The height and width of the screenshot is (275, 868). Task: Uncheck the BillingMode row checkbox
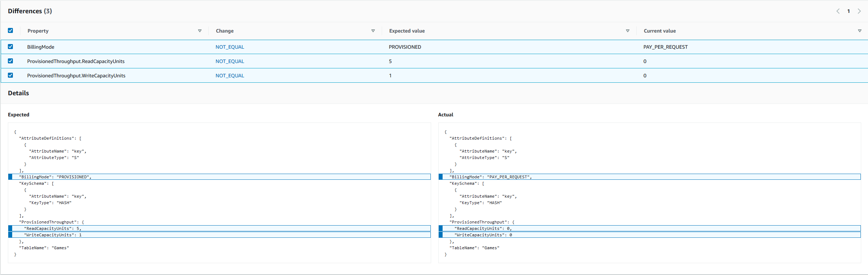[10, 47]
